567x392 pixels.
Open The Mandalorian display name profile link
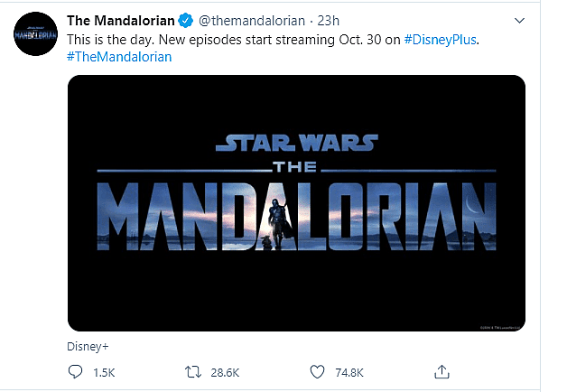[120, 19]
